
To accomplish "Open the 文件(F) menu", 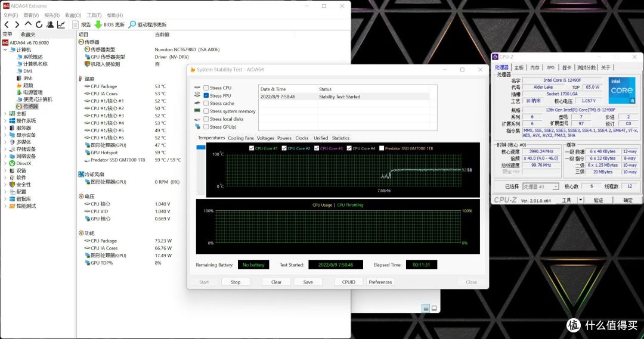I will (11, 15).
